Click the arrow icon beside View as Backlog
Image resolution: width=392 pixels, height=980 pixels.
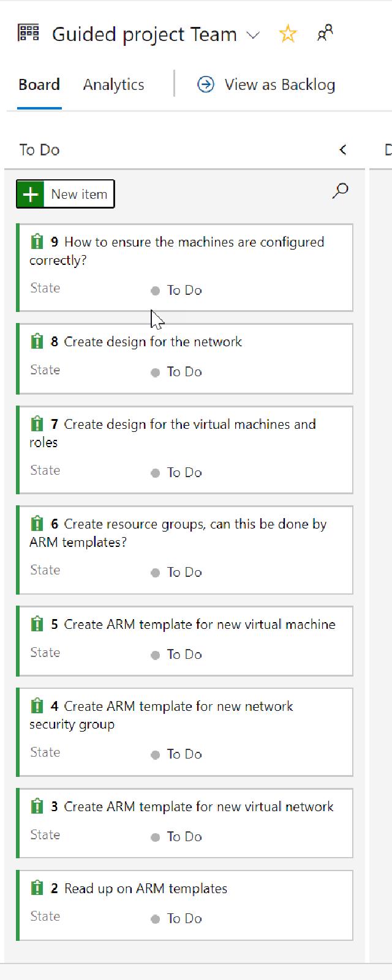tap(206, 85)
